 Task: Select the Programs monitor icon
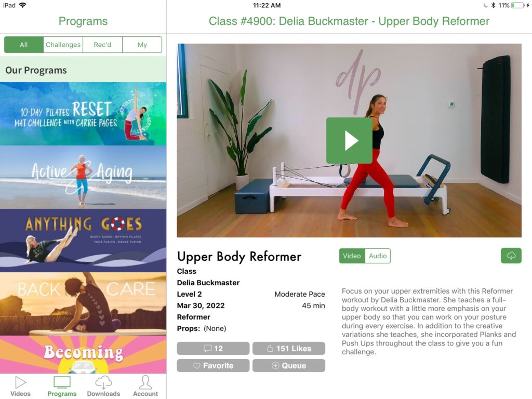point(62,382)
